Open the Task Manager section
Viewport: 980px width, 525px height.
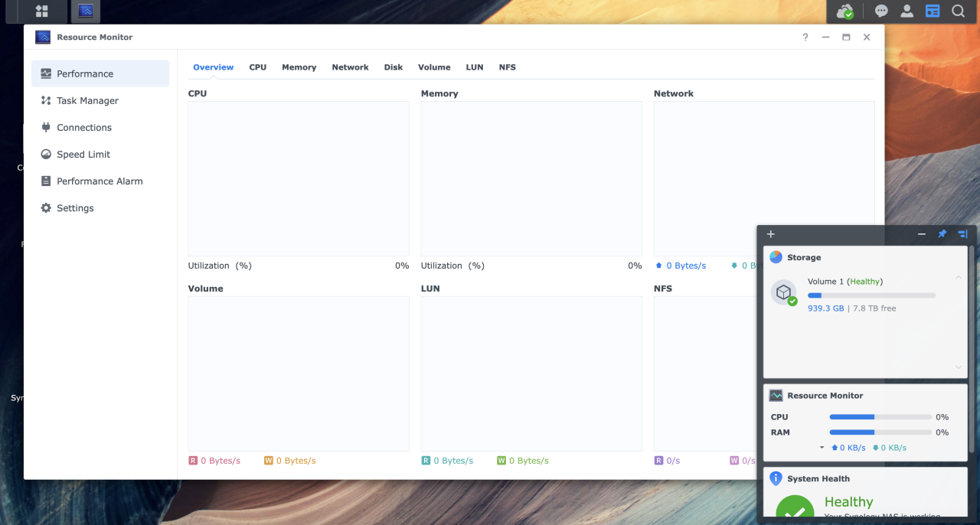[100, 100]
